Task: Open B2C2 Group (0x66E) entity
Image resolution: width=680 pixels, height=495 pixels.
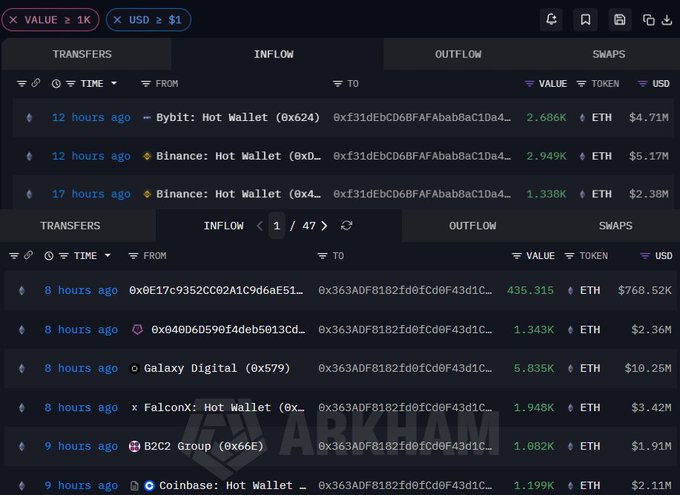Action: tap(203, 446)
